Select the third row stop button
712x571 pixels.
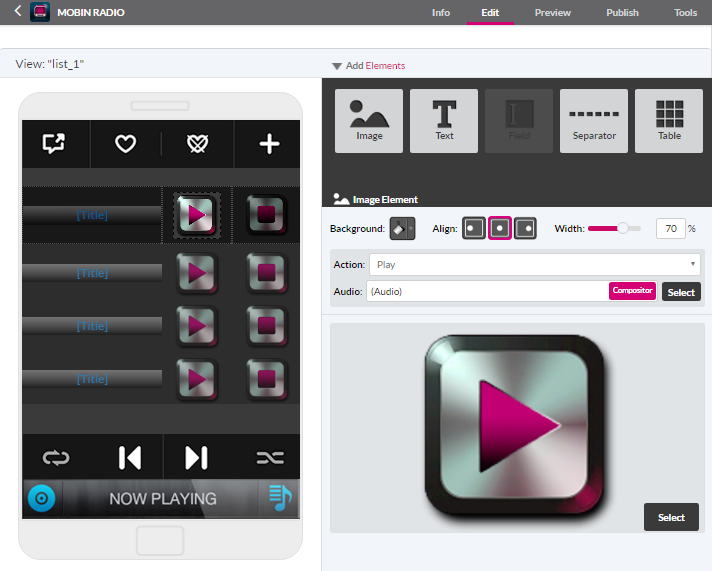click(x=267, y=325)
